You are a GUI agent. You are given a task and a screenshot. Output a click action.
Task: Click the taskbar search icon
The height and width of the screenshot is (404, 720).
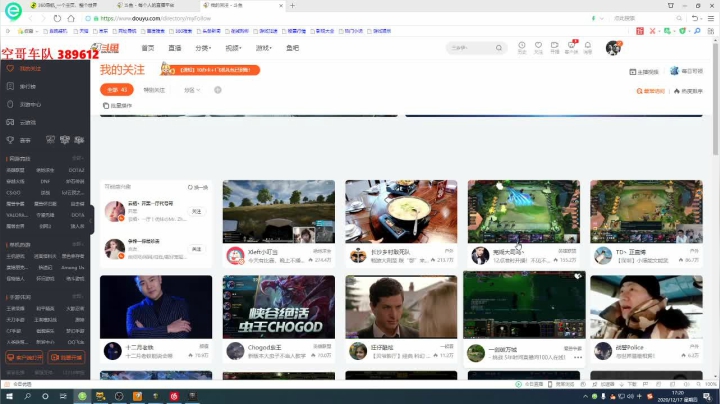[27, 396]
